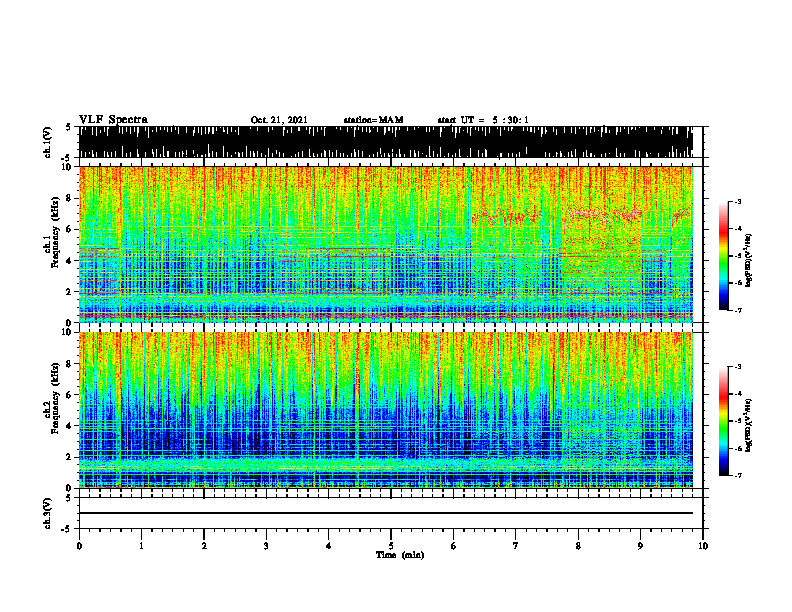Click the "-7" label on ch.2 color scale
The height and width of the screenshot is (612, 792).
coord(738,476)
